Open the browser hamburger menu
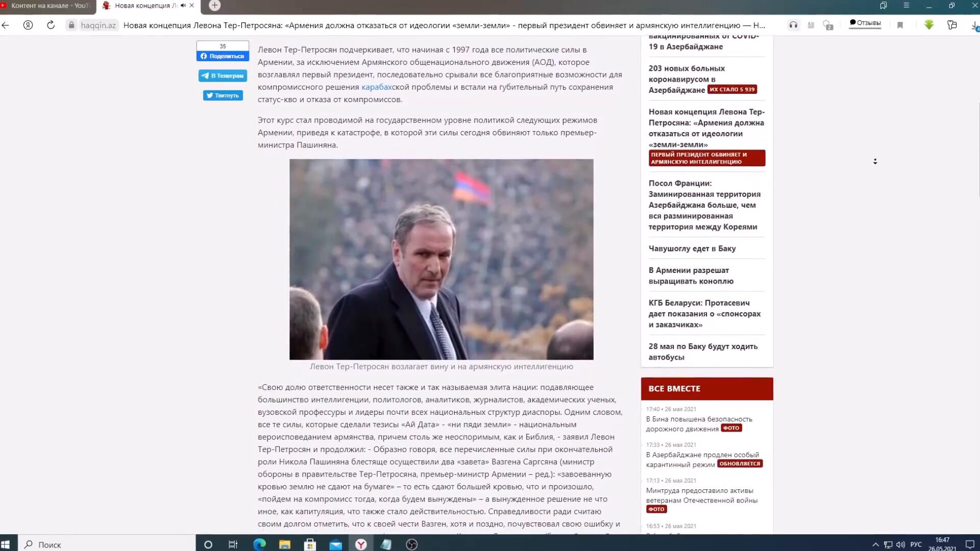Viewport: 980px width, 551px height. pyautogui.click(x=906, y=6)
